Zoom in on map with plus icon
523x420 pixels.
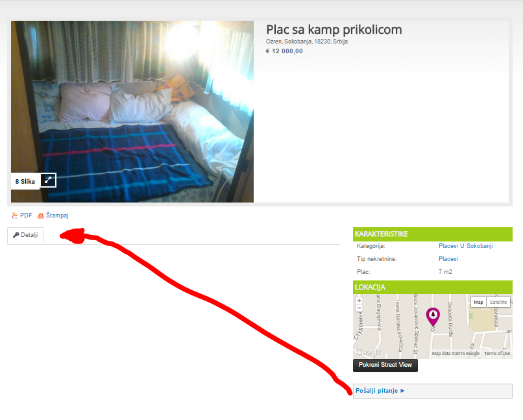coord(359,301)
